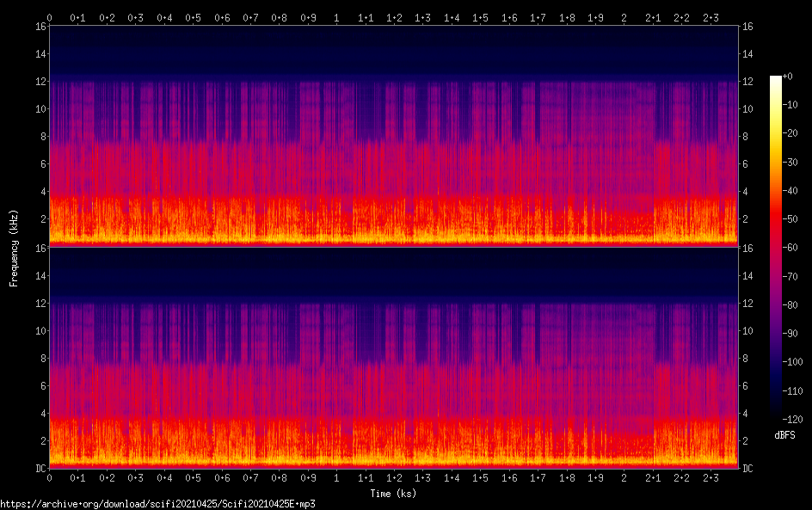
Task: Click the "1.2" tick on the top time axis
Action: (x=394, y=18)
